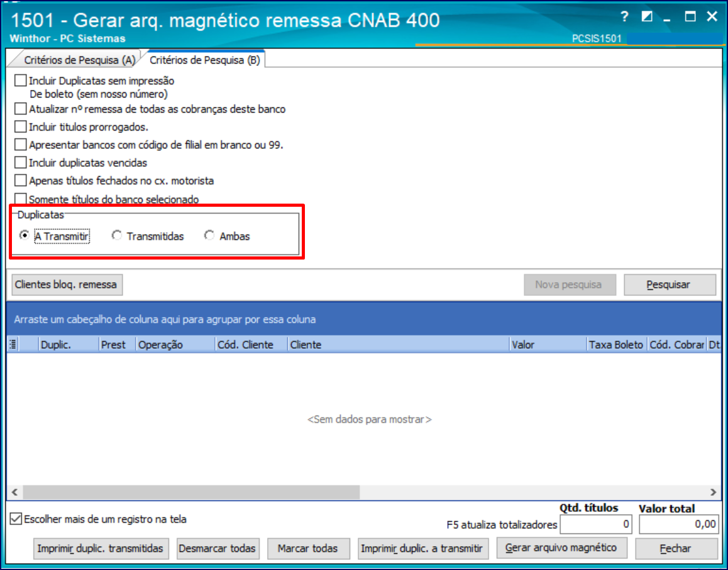Switch to Critérios de Pesquisa (A) tab
This screenshot has width=728, height=570.
pyautogui.click(x=79, y=60)
